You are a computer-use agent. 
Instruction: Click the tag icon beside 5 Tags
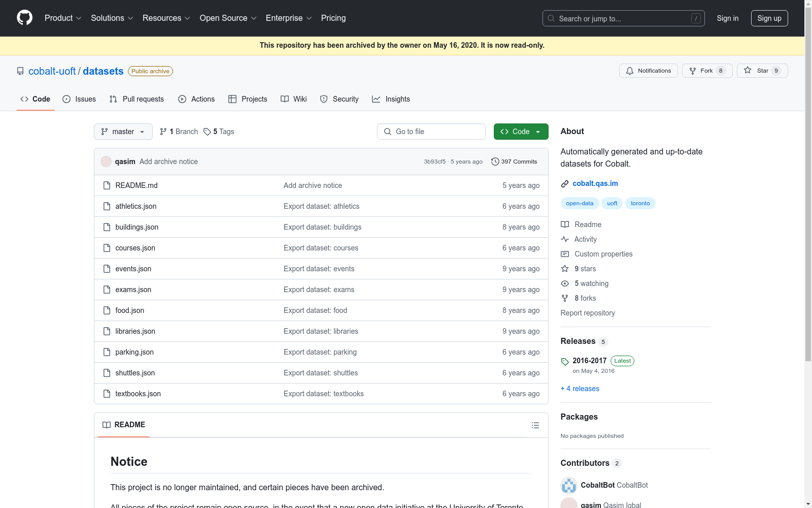[207, 132]
